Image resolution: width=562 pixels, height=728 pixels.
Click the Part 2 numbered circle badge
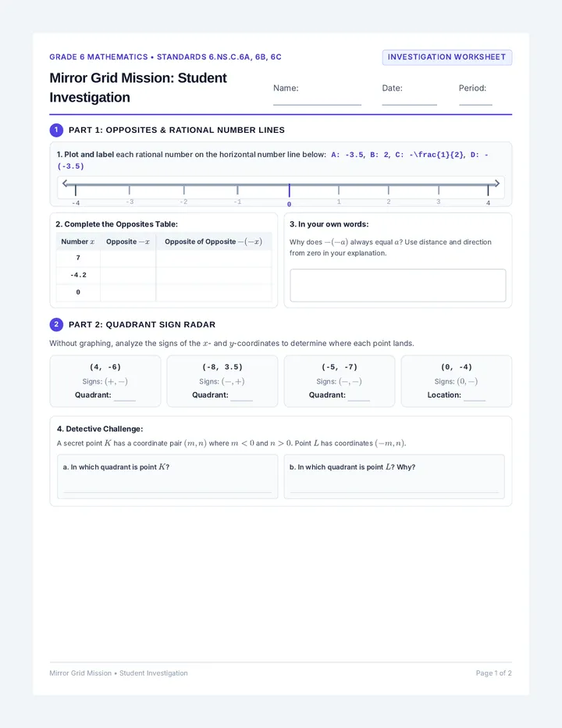(56, 324)
